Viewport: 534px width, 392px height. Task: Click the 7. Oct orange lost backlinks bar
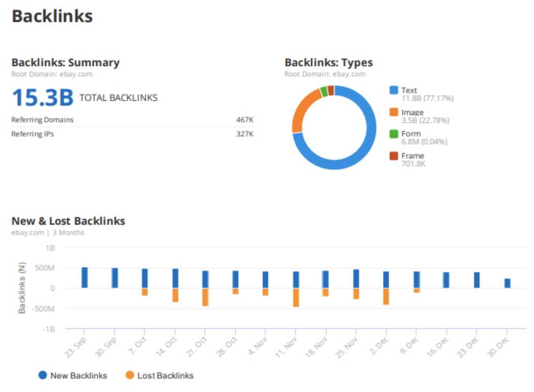click(145, 292)
